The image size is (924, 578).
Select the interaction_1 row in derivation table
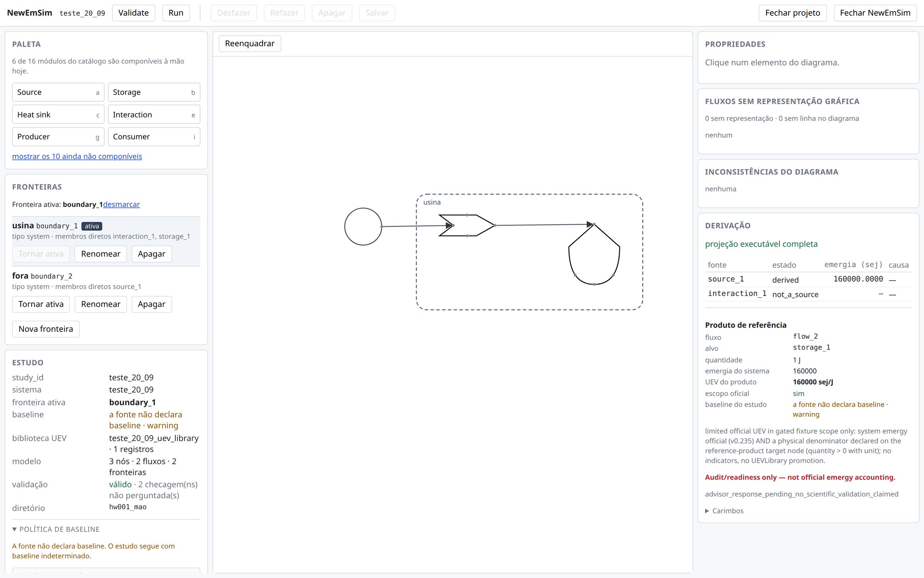(808, 294)
